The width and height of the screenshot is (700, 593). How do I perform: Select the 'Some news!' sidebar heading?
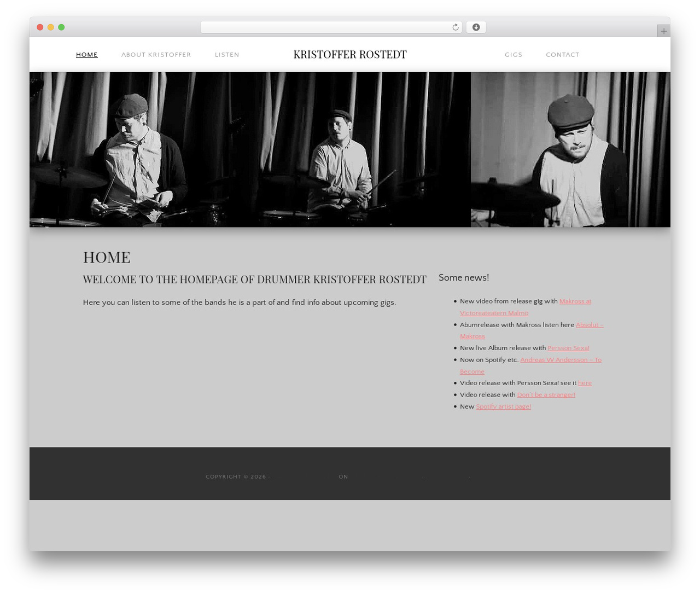(x=464, y=278)
